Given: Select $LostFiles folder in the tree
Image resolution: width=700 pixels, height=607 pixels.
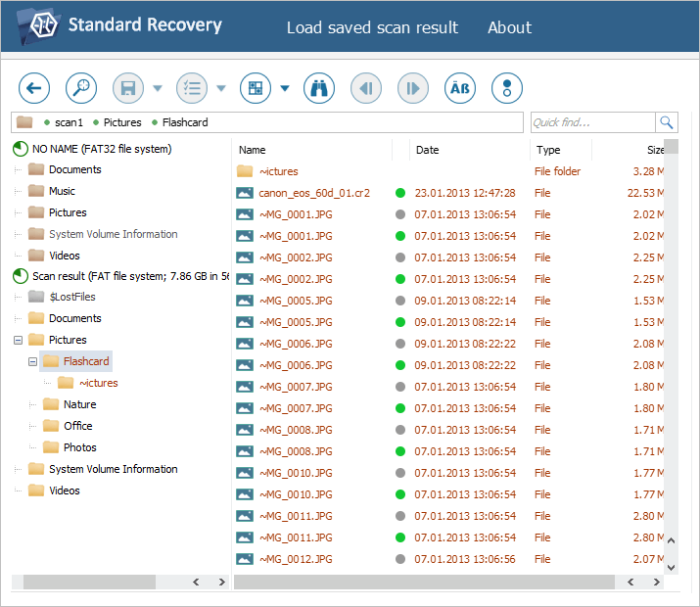Looking at the screenshot, I should coord(73,297).
